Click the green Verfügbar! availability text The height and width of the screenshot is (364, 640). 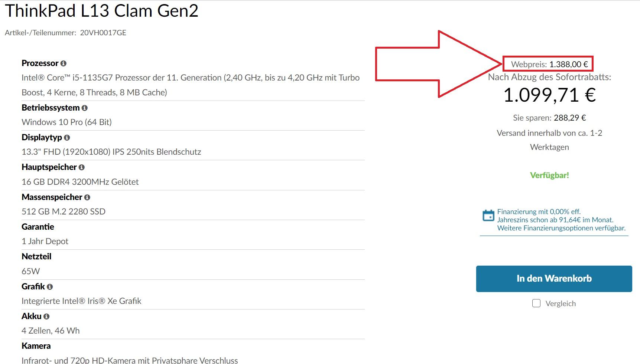point(549,175)
